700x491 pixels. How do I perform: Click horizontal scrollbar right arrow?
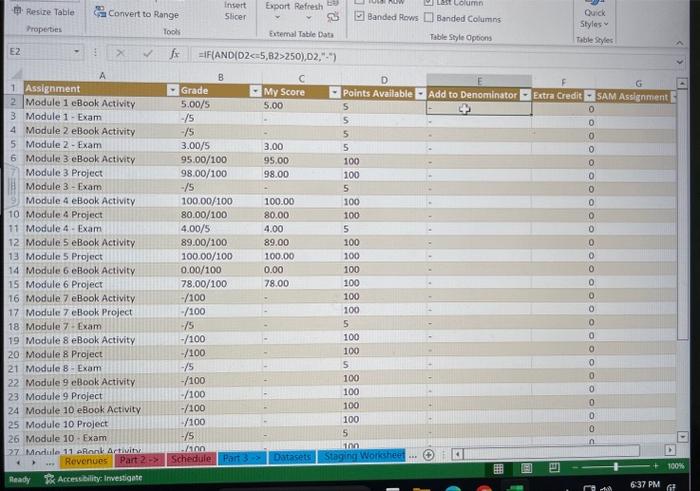pyautogui.click(x=670, y=450)
